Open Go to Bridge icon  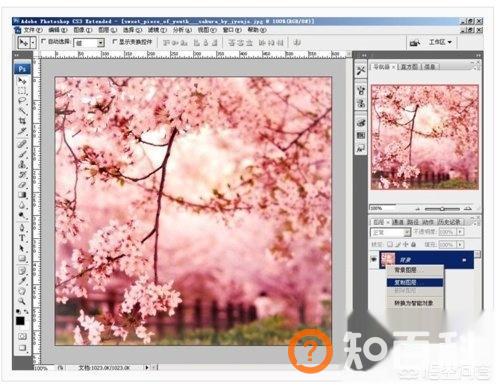[x=415, y=43]
